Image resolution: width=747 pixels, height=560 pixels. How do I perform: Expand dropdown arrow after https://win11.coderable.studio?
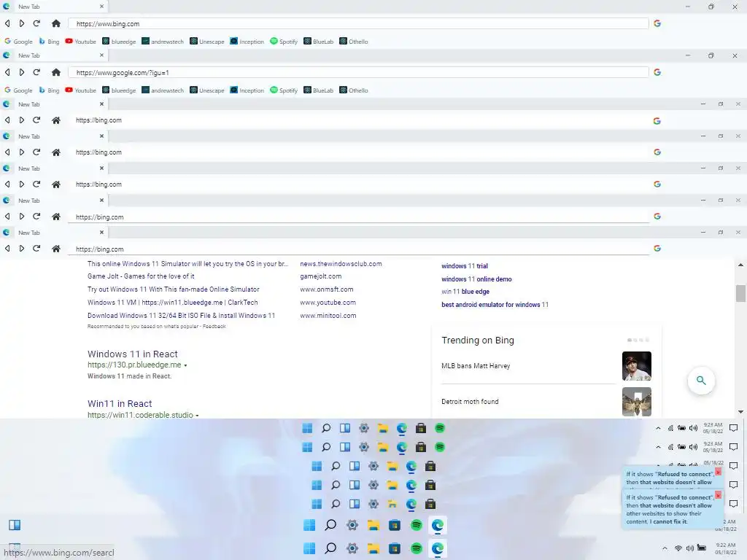(197, 415)
